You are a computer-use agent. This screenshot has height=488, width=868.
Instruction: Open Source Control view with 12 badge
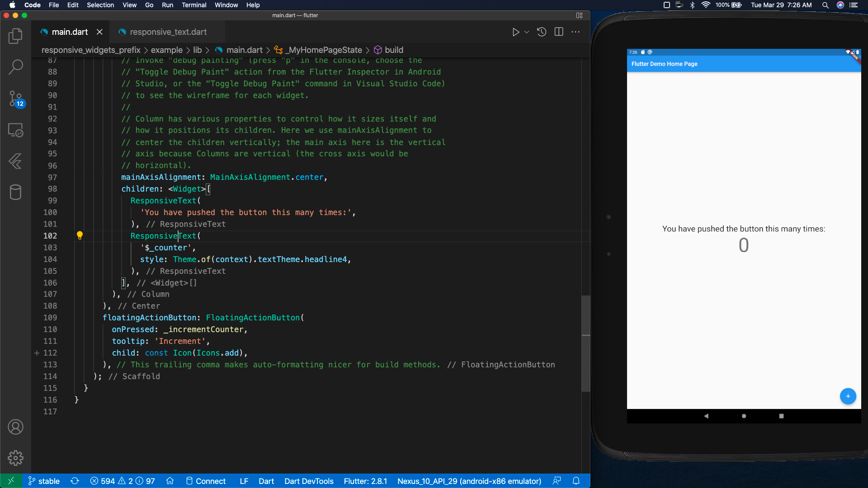tap(15, 99)
